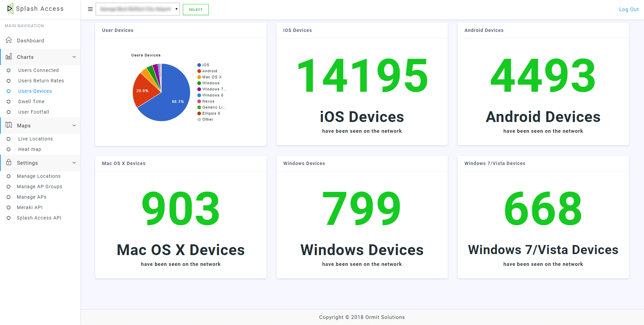Collapse the Charts section chevron

74,57
